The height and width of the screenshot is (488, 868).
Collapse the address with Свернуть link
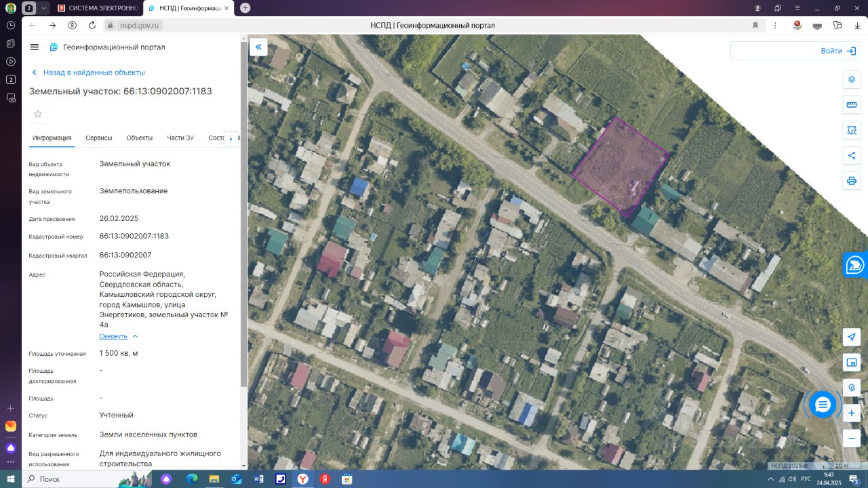pyautogui.click(x=119, y=336)
